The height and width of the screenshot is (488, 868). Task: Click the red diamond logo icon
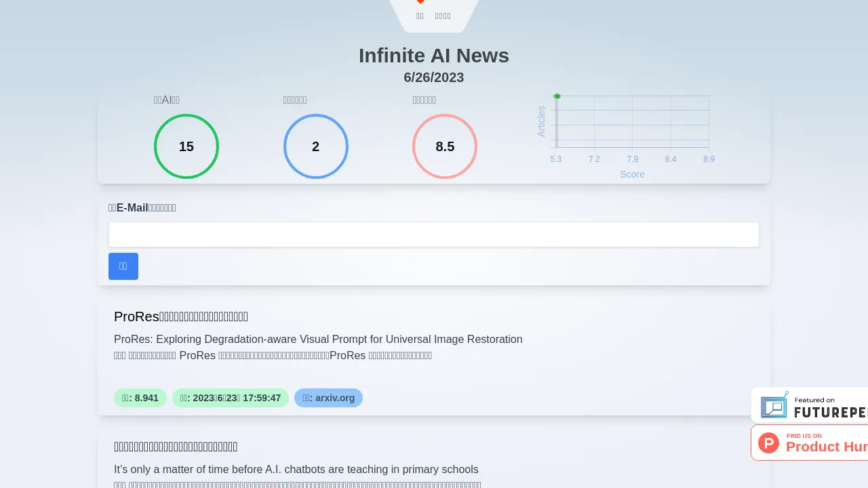pyautogui.click(x=420, y=3)
